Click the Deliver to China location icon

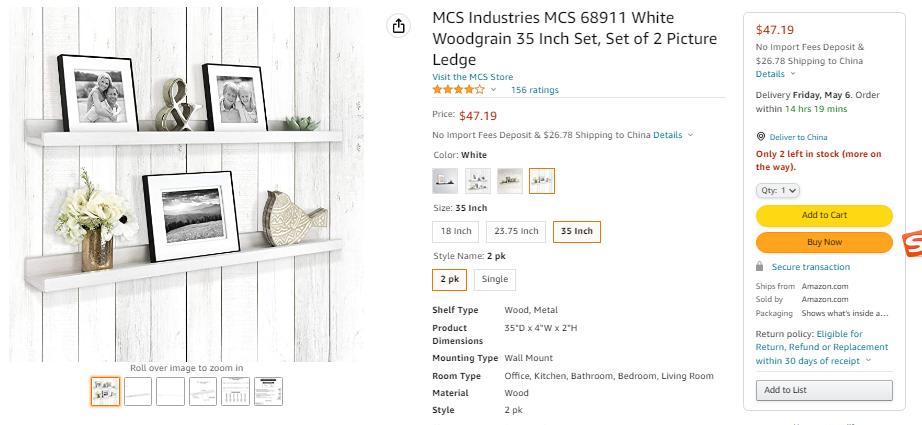761,137
